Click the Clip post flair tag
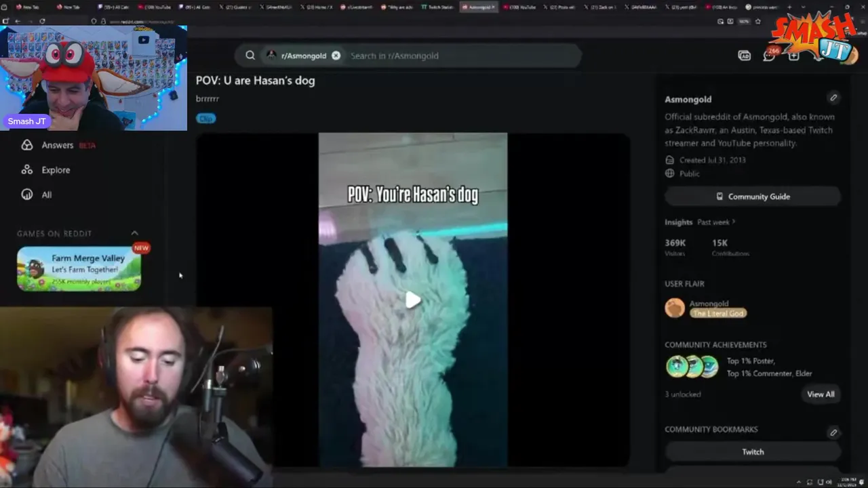Viewport: 868px width, 488px height. pos(205,119)
